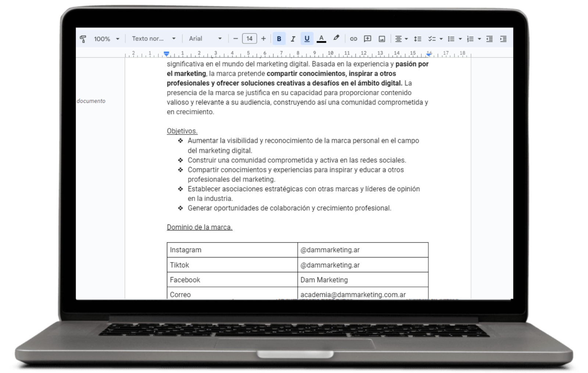Expand the bulleted list options arrow

(460, 39)
